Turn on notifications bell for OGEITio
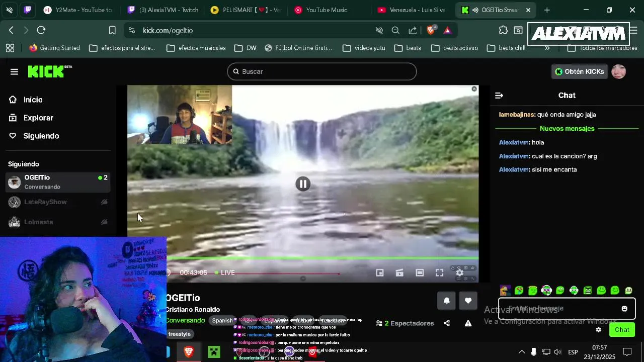The height and width of the screenshot is (362, 644). [x=446, y=301]
